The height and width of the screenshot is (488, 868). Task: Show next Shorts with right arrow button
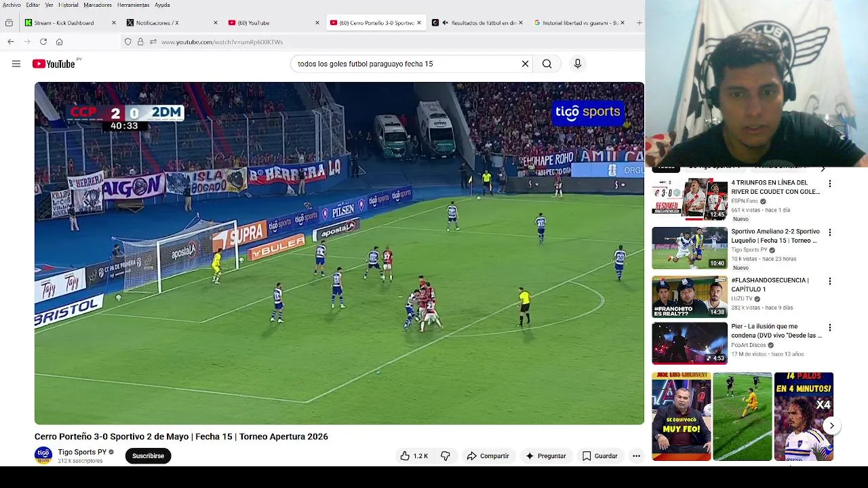(x=831, y=426)
